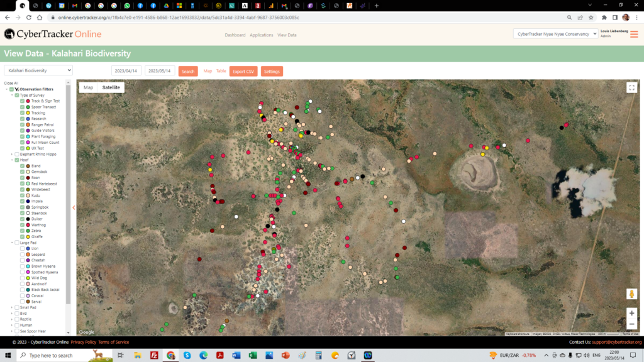
Task: Uncheck the Track & Sign Test filter
Action: [22, 101]
